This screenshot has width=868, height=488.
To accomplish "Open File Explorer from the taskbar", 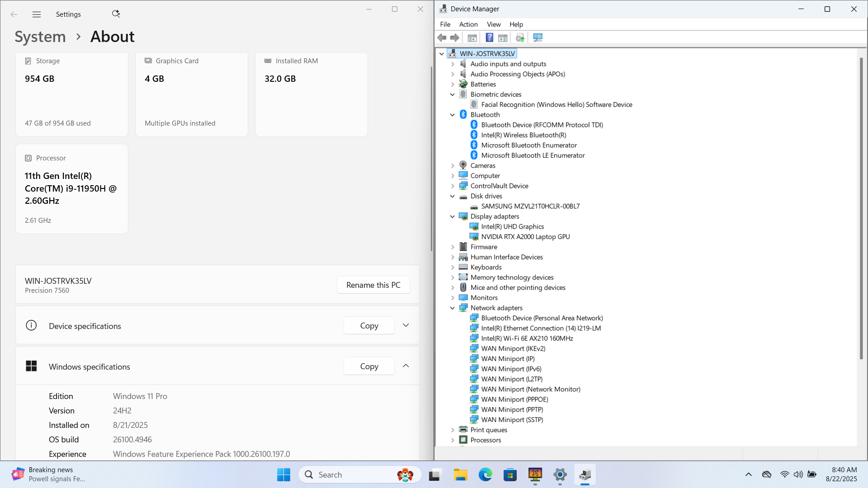I will point(460,475).
